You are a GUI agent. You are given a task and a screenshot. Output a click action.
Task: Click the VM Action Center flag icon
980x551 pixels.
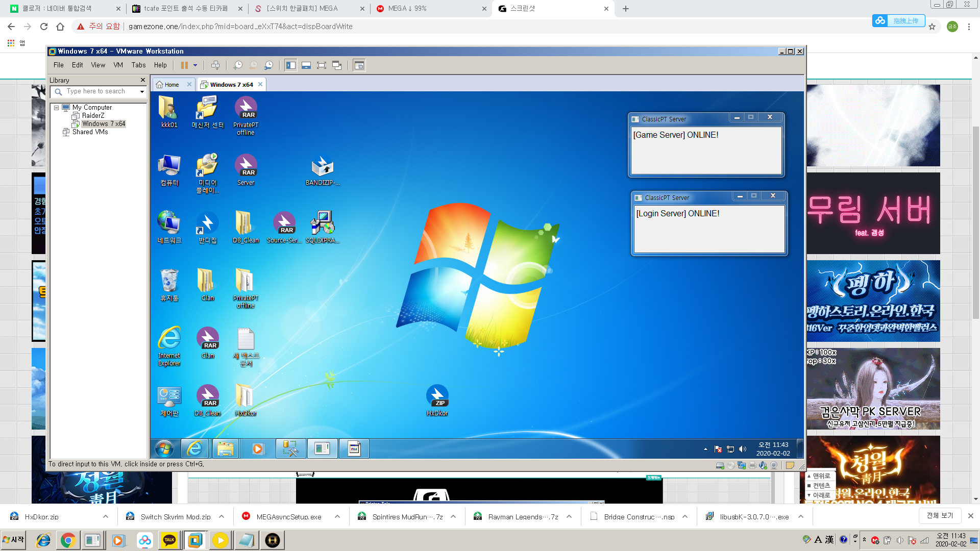[718, 449]
